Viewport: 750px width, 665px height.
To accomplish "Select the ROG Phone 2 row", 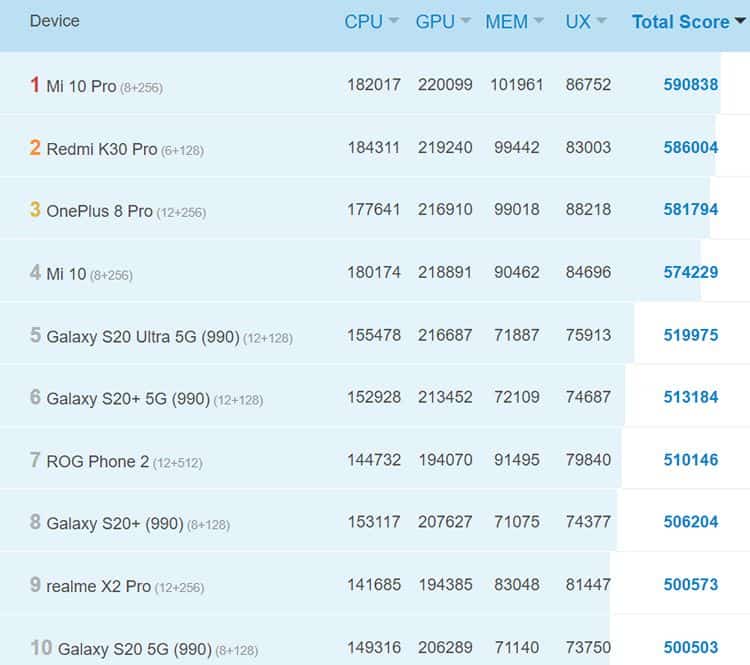I will (97, 461).
